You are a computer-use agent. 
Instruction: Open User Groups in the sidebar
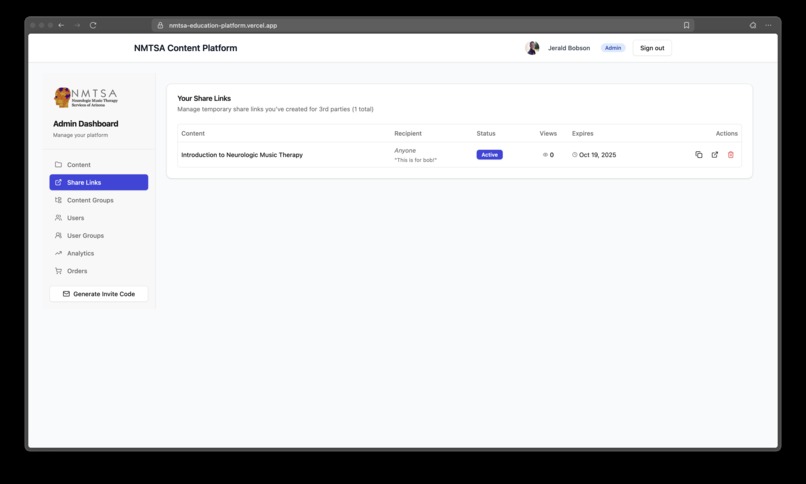click(99, 235)
